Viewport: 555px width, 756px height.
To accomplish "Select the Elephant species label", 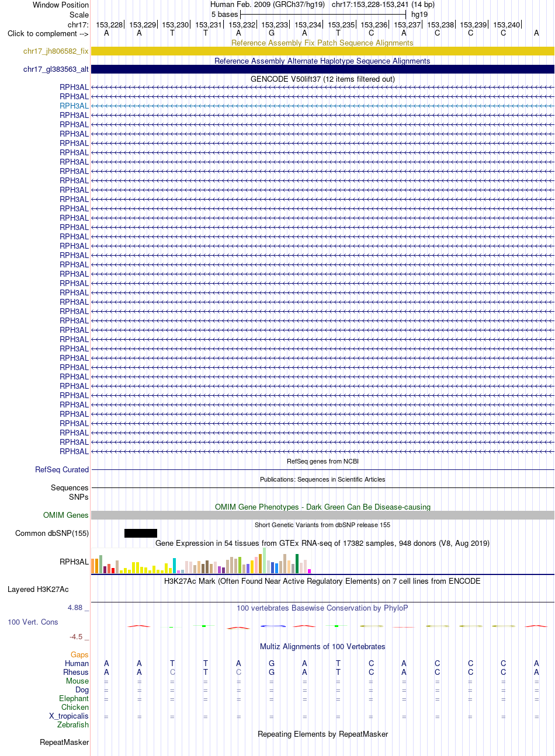I will 74,698.
